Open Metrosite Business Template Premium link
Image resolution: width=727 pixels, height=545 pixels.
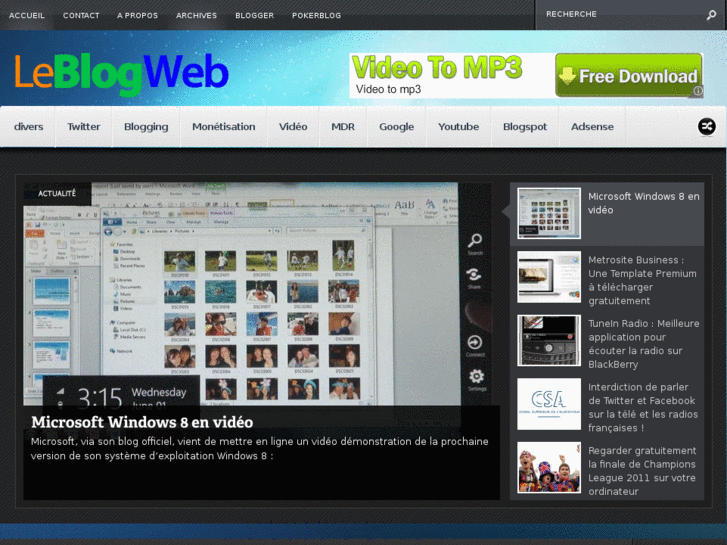(642, 280)
